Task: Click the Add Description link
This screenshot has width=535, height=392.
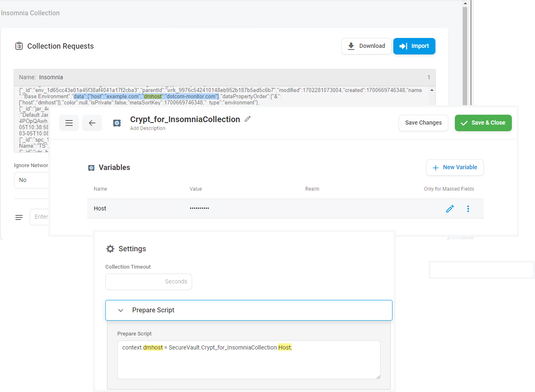Action: tap(147, 128)
